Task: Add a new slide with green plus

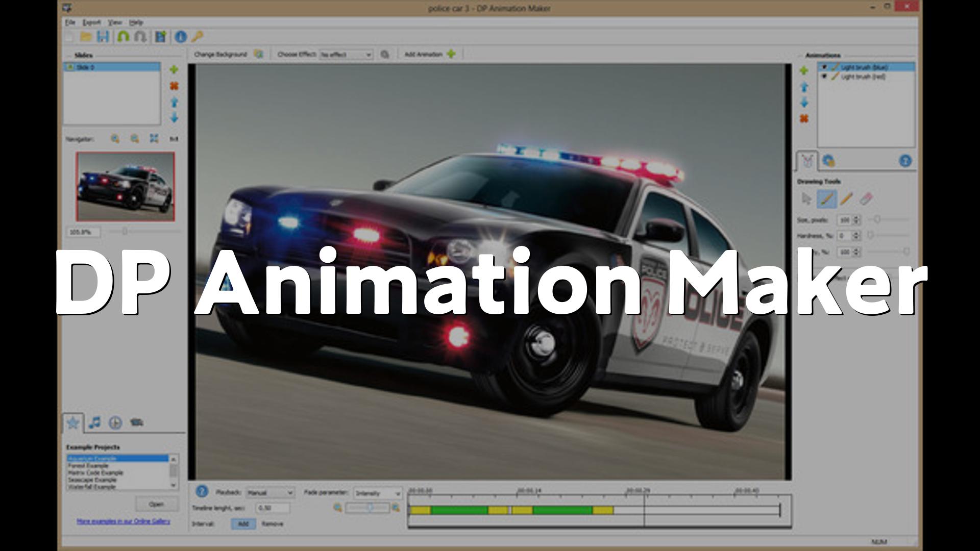Action: [174, 69]
